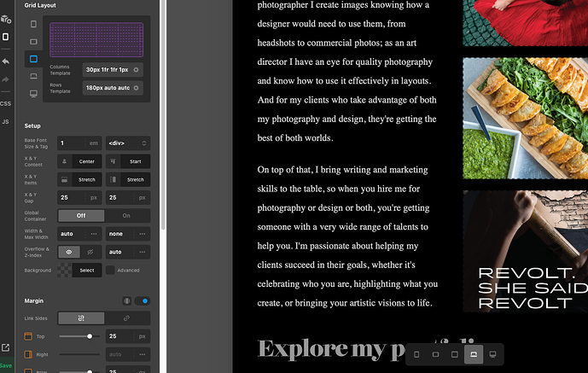The width and height of the screenshot is (588, 373).
Task: Toggle the Margin section switch
Action: (x=143, y=301)
